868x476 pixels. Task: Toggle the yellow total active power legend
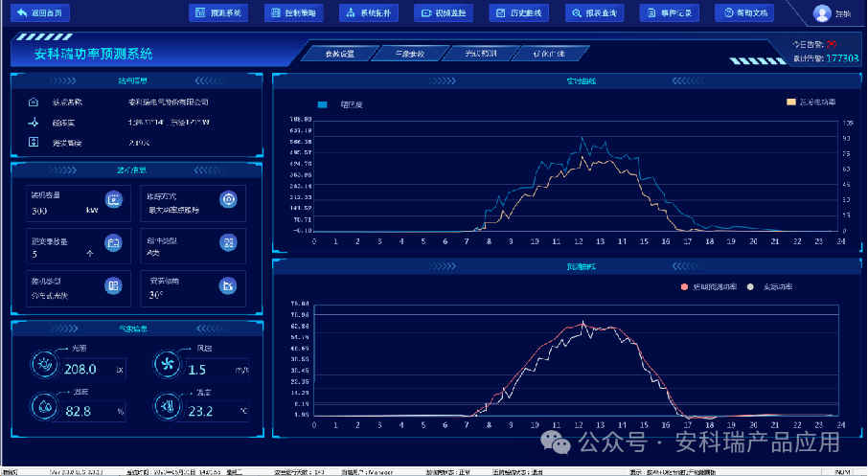[x=791, y=102]
